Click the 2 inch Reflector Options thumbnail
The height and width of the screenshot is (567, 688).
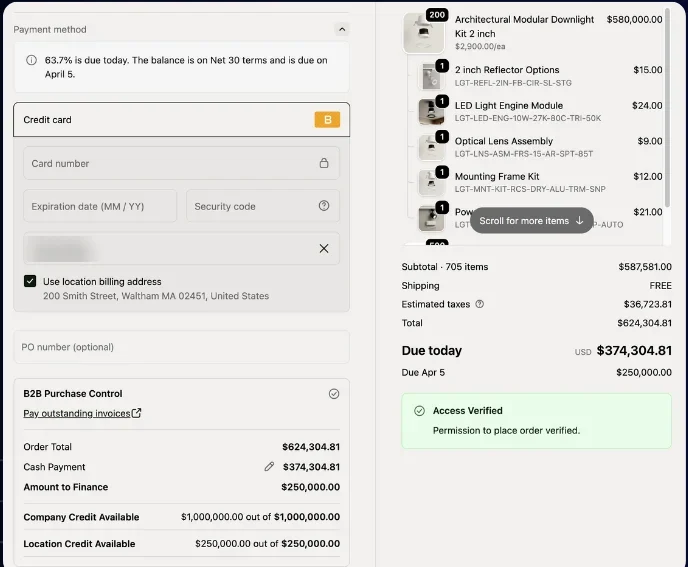pos(430,76)
